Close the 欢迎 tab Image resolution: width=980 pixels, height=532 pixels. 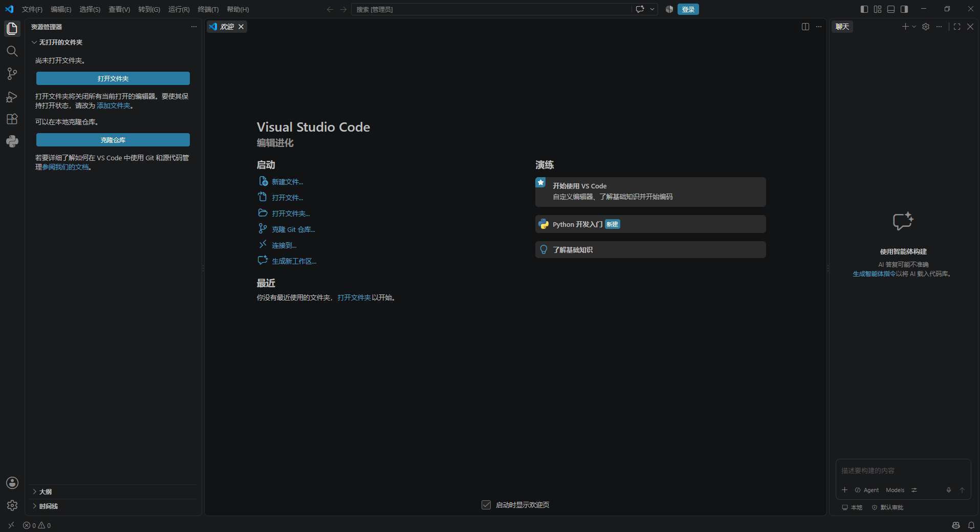(x=241, y=27)
